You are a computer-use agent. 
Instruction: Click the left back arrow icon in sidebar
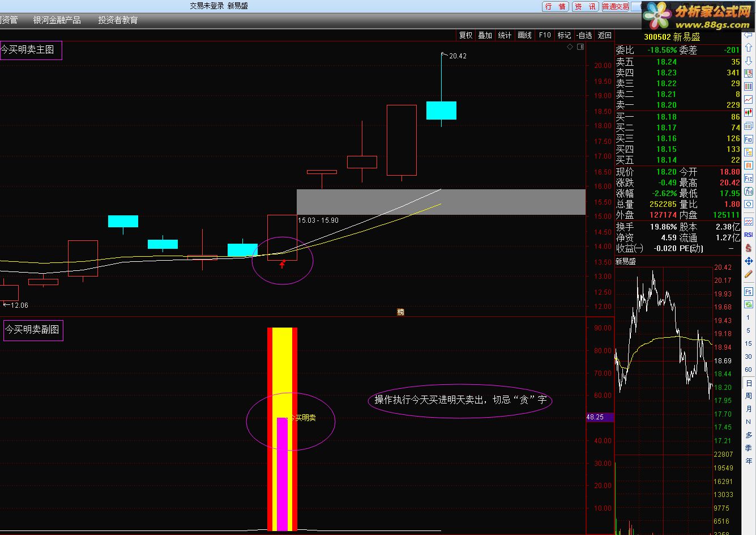[x=749, y=35]
